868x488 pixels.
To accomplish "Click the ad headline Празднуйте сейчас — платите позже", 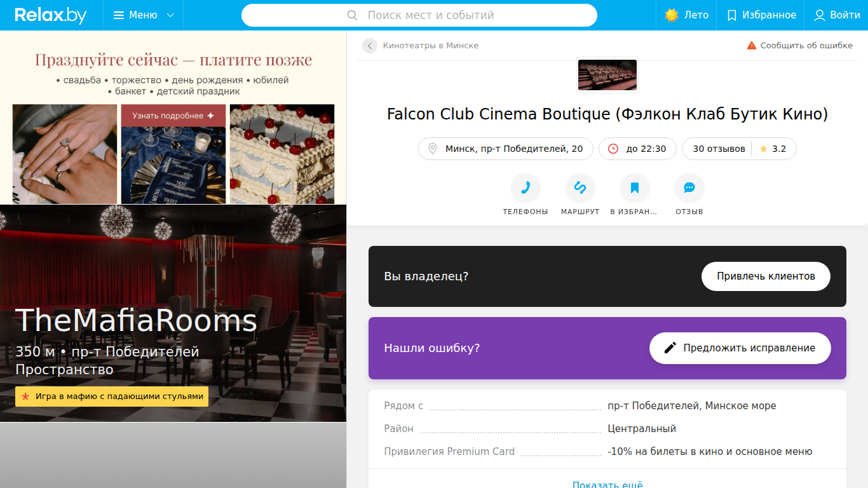I will [173, 60].
